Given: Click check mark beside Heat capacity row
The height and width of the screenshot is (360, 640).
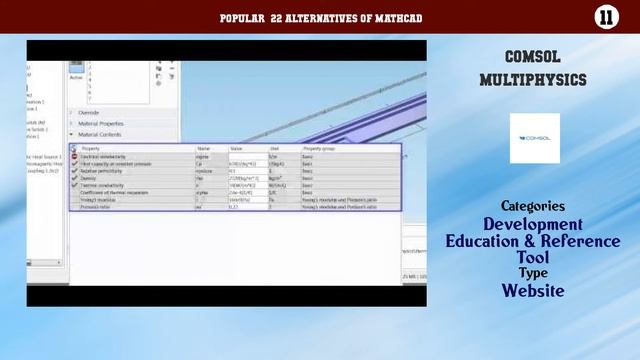Looking at the screenshot, I should 74,164.
